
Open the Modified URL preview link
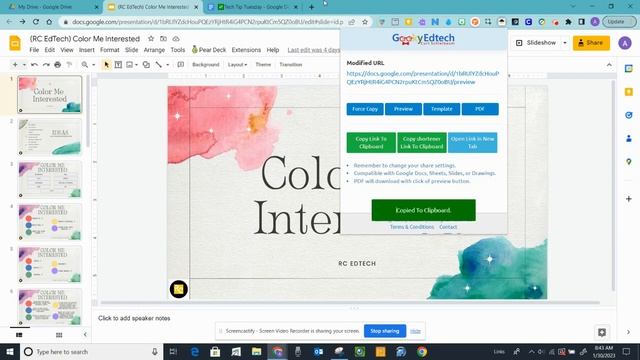tap(422, 78)
